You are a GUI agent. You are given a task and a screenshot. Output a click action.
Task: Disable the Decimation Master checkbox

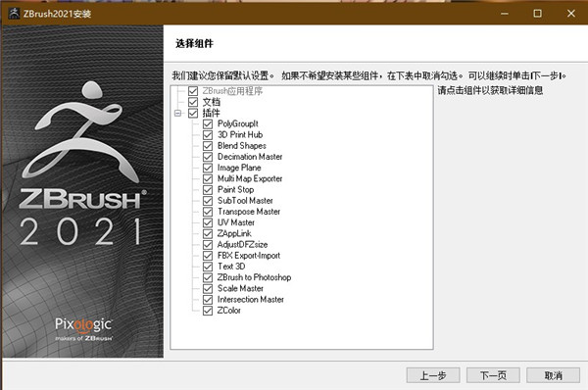(x=208, y=157)
